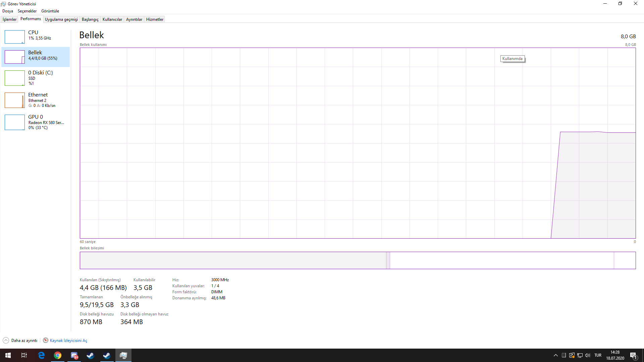Click the grid tray icon beside the chevron
This screenshot has width=644, height=362.
[564, 355]
